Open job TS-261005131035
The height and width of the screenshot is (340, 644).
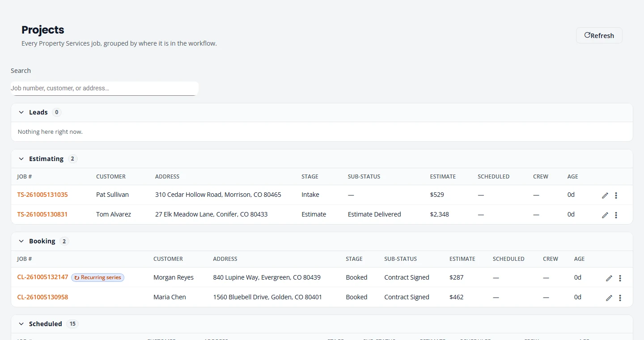pos(42,195)
